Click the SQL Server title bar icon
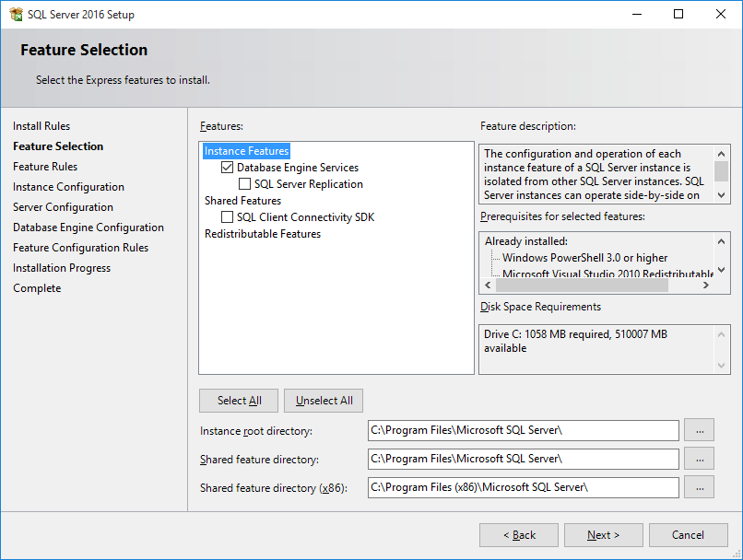The width and height of the screenshot is (743, 560). [15, 14]
